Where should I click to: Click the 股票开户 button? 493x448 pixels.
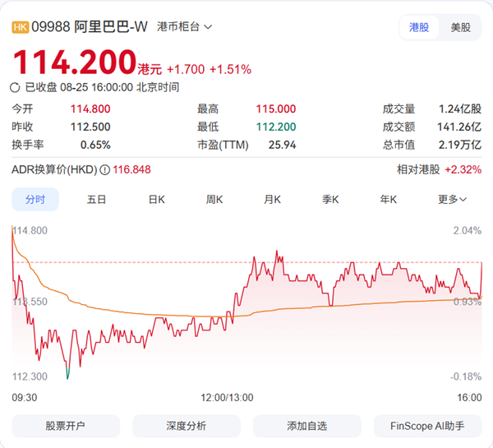(66, 426)
